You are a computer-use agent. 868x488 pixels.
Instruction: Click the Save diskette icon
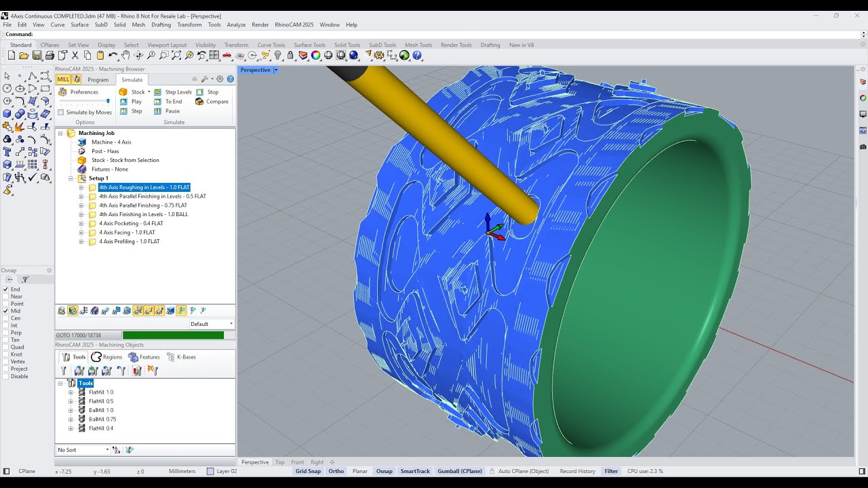[x=37, y=56]
